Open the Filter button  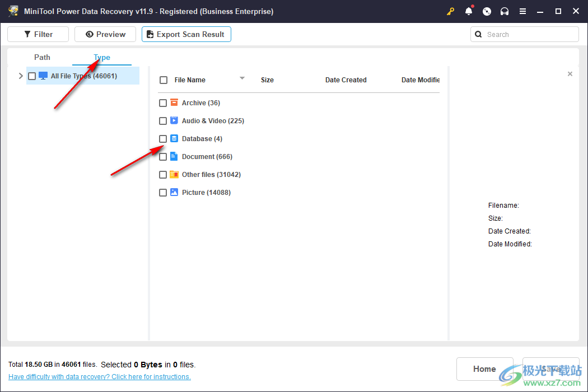38,34
